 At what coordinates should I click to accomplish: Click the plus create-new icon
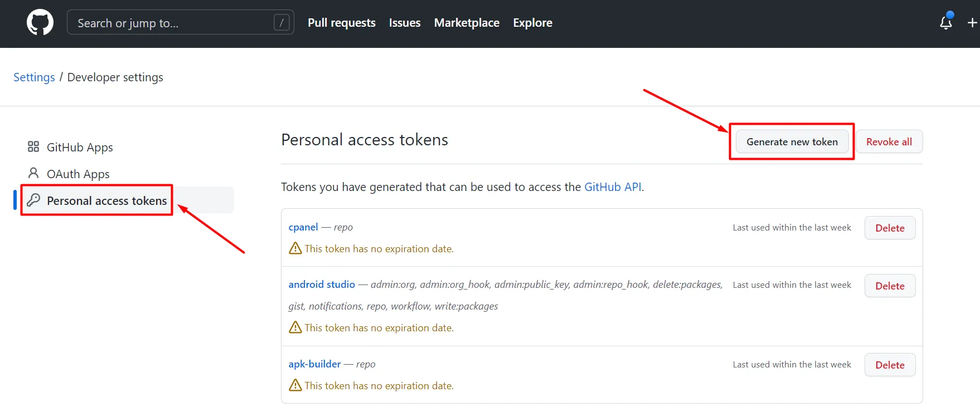(x=972, y=23)
